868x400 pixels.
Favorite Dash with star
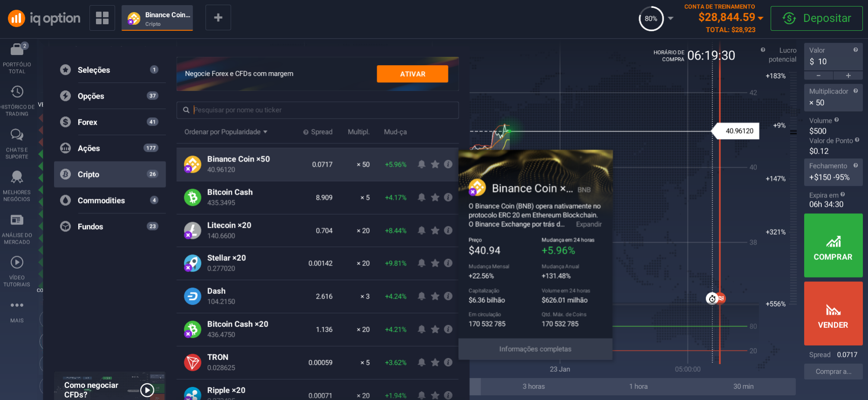pyautogui.click(x=435, y=296)
